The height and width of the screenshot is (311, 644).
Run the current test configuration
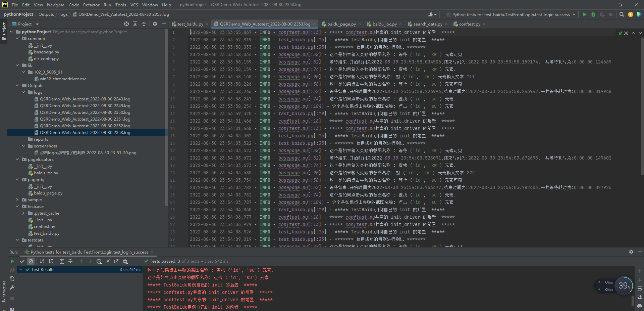pos(585,14)
